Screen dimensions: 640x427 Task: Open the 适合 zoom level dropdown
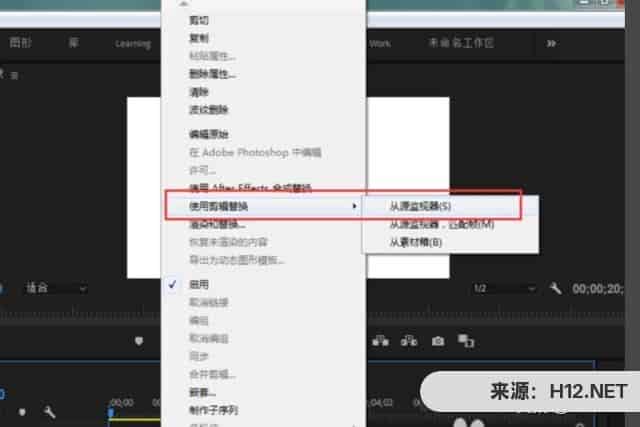(56, 288)
